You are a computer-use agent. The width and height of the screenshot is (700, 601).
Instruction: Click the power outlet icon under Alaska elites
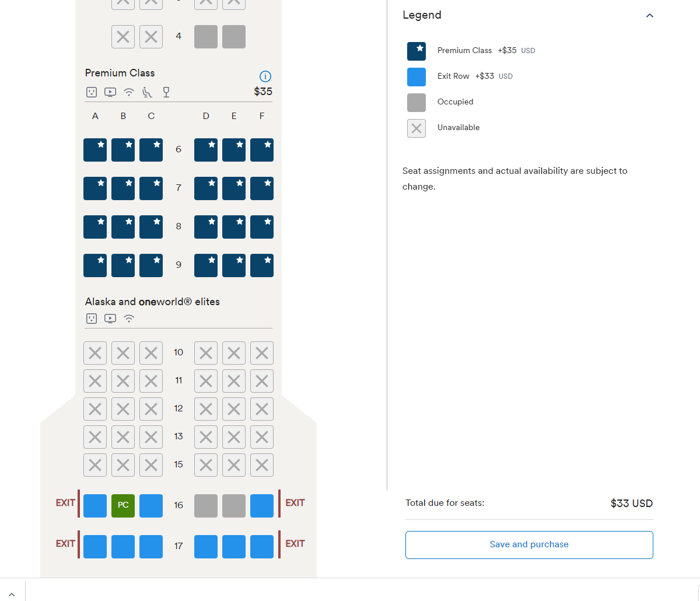[92, 319]
